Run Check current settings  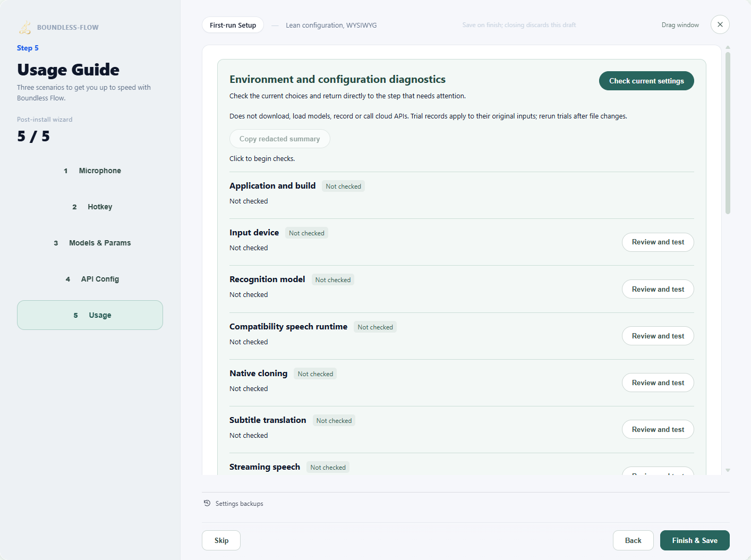pos(646,81)
